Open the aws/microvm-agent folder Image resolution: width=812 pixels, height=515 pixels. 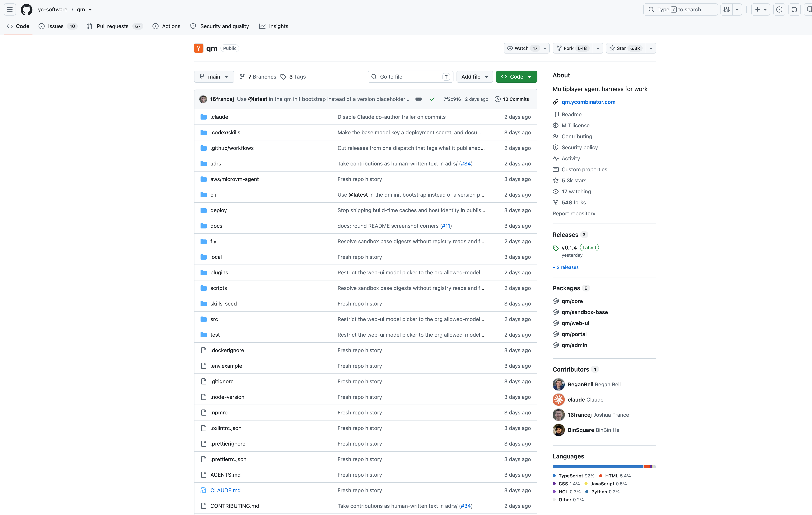pyautogui.click(x=234, y=179)
